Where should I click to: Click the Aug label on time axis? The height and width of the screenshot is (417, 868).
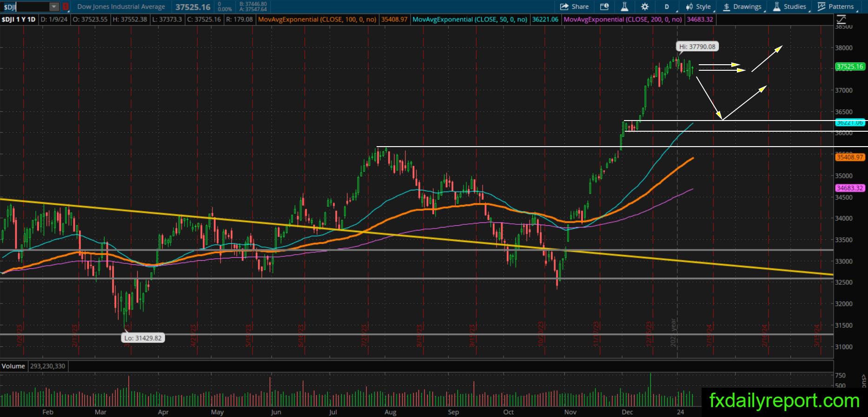tap(391, 412)
